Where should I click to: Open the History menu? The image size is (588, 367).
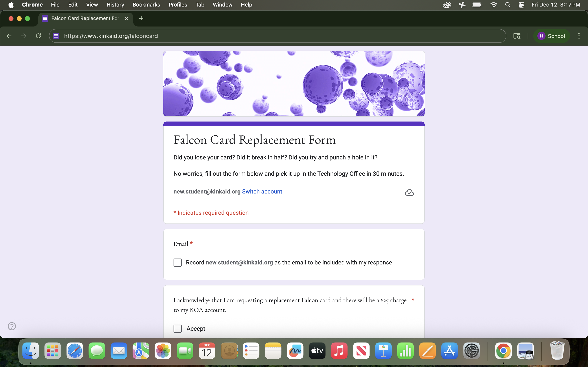click(115, 5)
